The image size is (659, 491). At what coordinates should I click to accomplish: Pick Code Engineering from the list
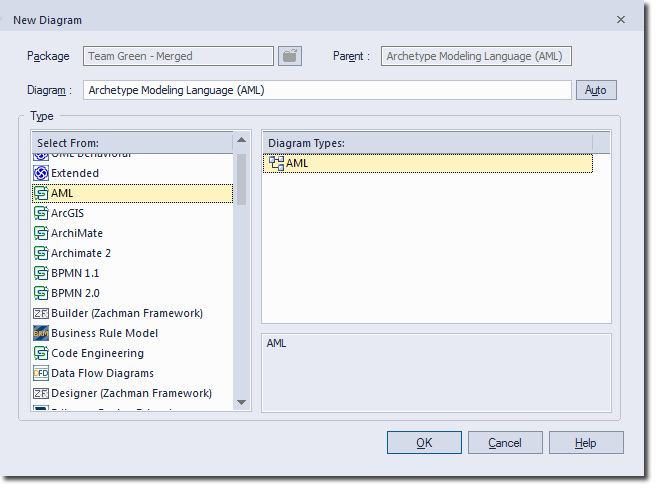97,353
